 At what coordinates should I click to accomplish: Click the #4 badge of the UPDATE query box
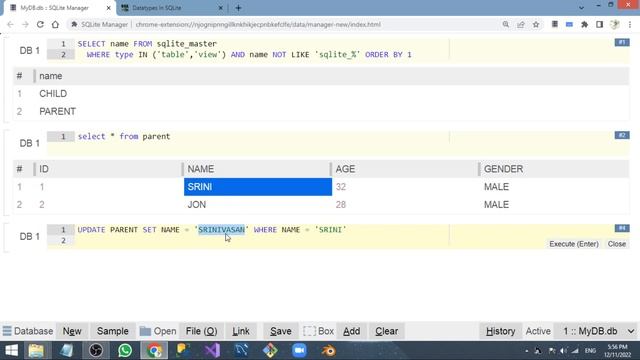point(622,228)
